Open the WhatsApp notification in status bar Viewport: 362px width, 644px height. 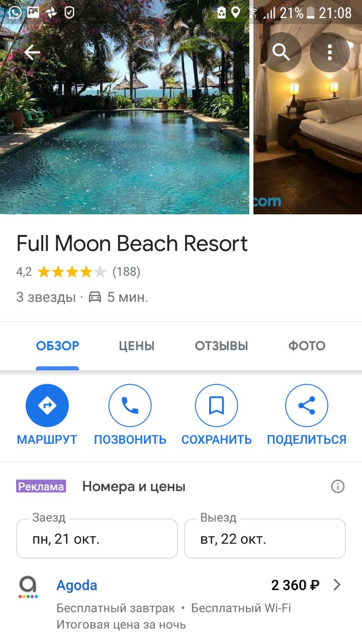pos(15,12)
